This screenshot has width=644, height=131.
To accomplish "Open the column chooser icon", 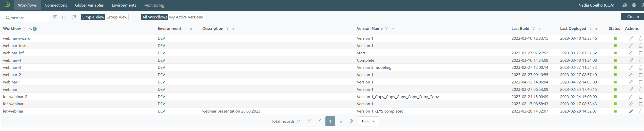I will coord(64,17).
